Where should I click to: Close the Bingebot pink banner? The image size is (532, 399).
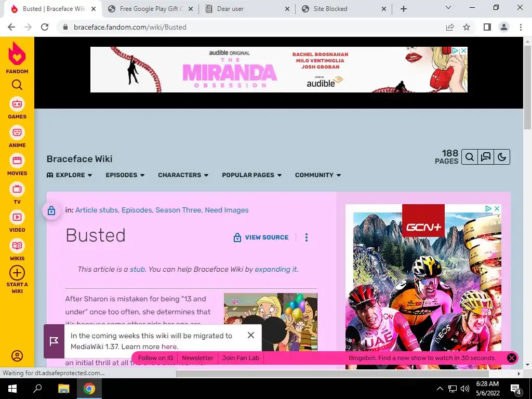click(x=512, y=357)
